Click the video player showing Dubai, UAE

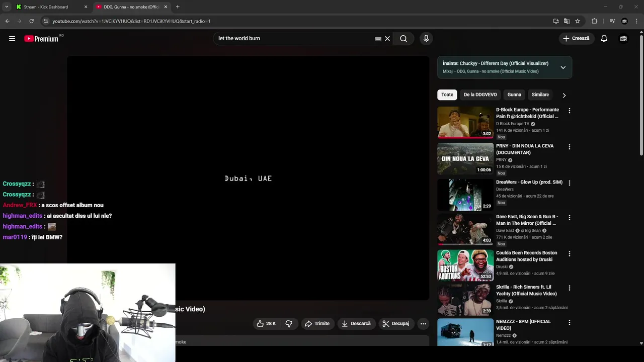click(248, 178)
